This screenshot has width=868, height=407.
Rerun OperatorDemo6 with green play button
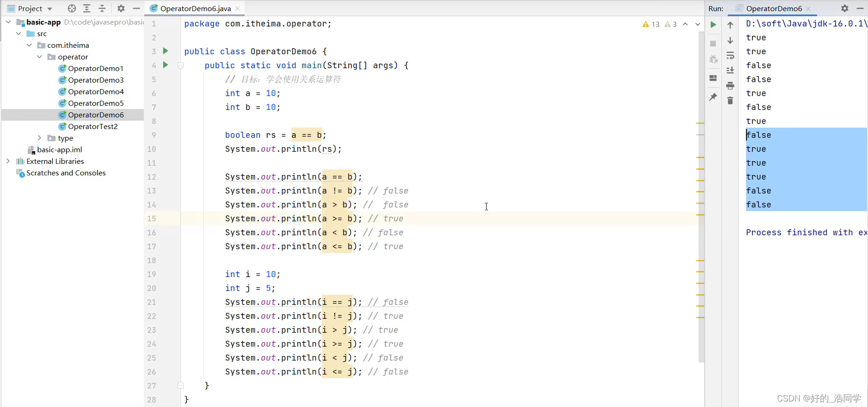point(713,25)
